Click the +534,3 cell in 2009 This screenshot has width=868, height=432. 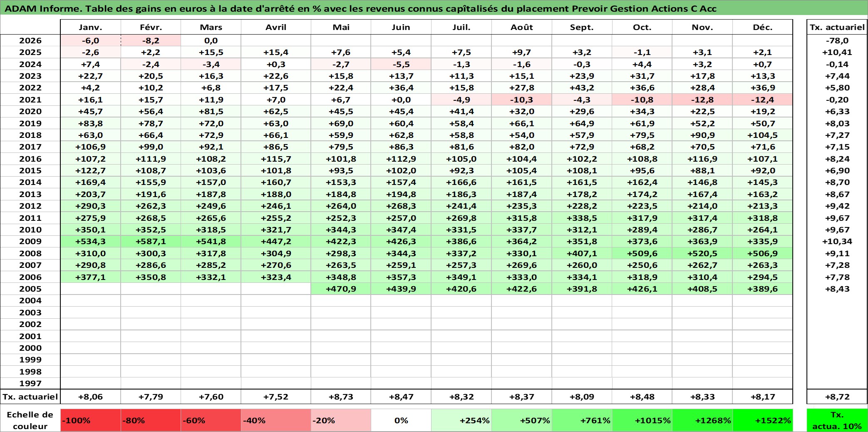point(91,241)
